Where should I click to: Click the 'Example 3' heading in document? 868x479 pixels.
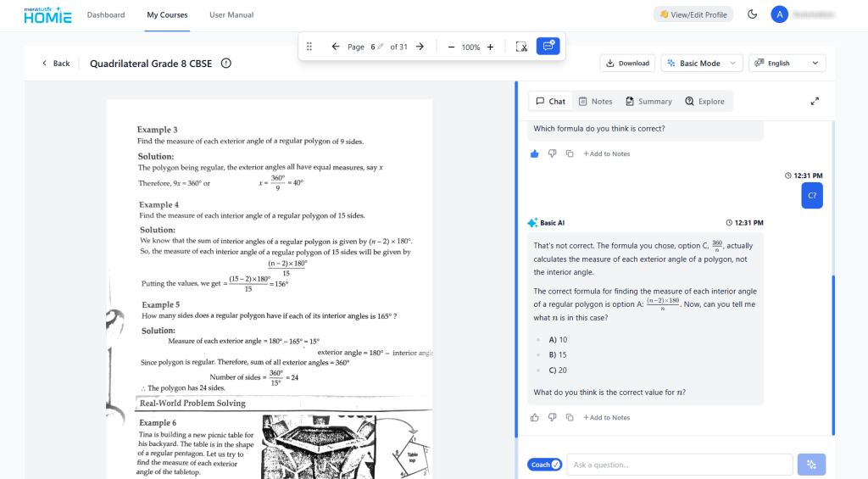[157, 130]
